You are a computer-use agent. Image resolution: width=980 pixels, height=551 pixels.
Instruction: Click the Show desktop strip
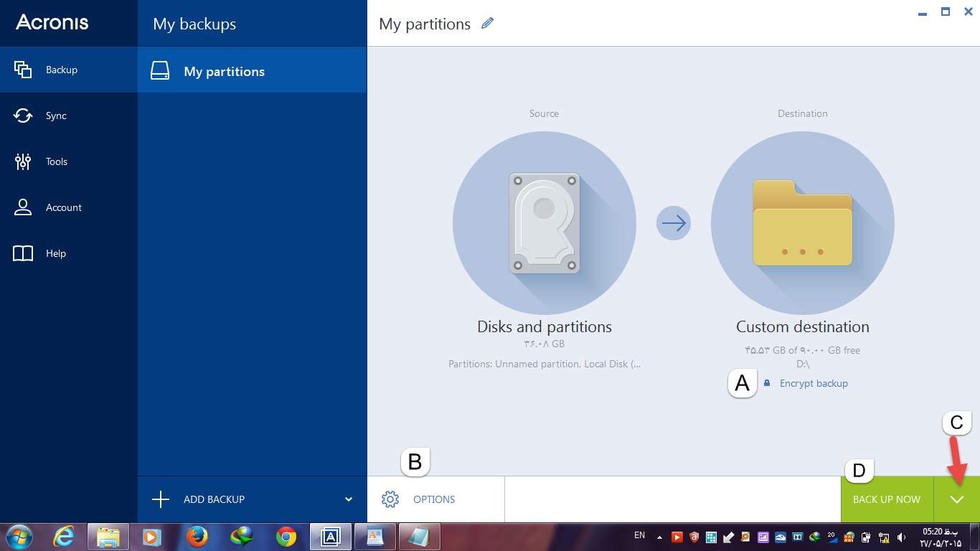974,537
